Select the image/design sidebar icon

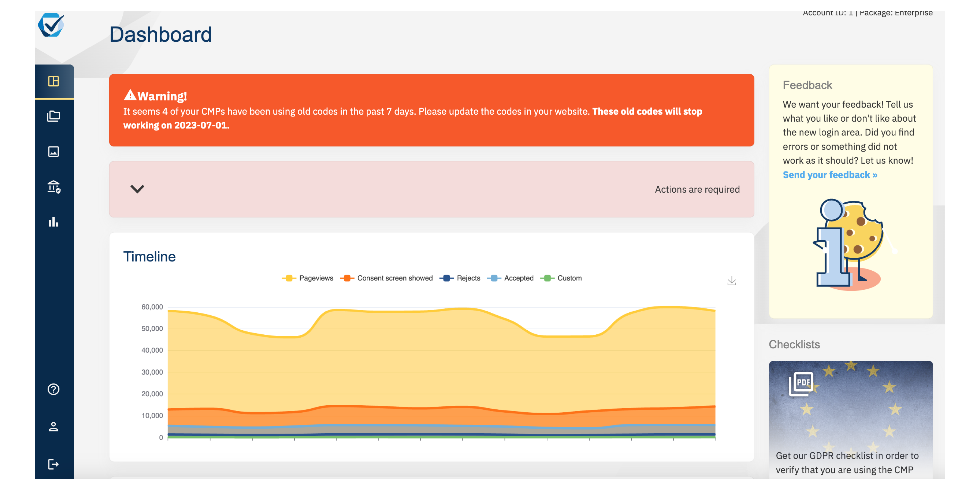point(54,151)
